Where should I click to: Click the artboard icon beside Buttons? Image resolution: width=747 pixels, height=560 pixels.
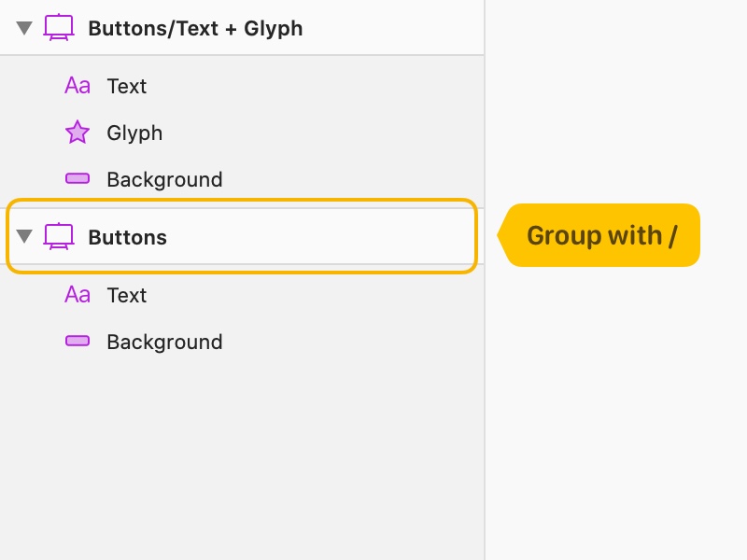tap(59, 236)
